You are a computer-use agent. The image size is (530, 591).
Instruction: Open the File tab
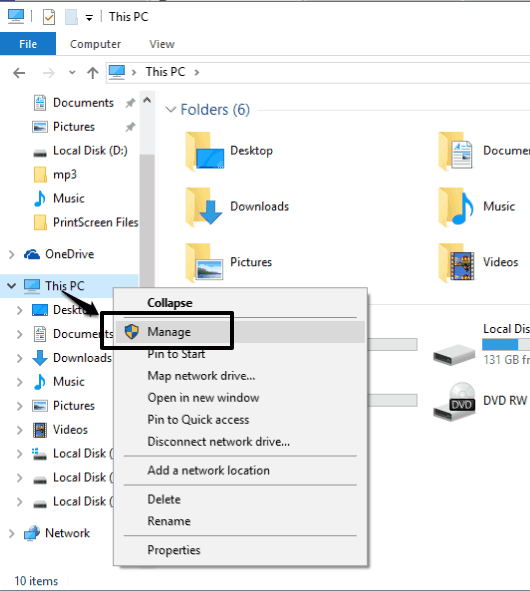point(28,44)
